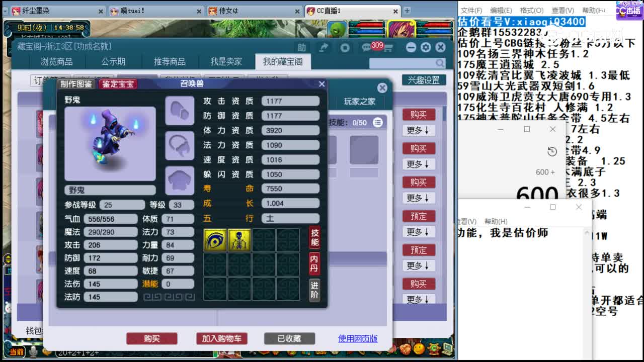
Task: Click the first equipment slot icon
Action: pos(180,110)
